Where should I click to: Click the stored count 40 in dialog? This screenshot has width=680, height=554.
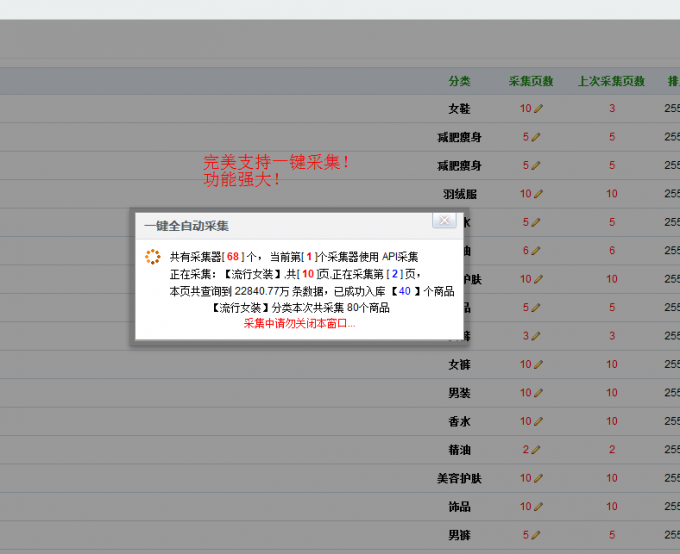pyautogui.click(x=405, y=291)
